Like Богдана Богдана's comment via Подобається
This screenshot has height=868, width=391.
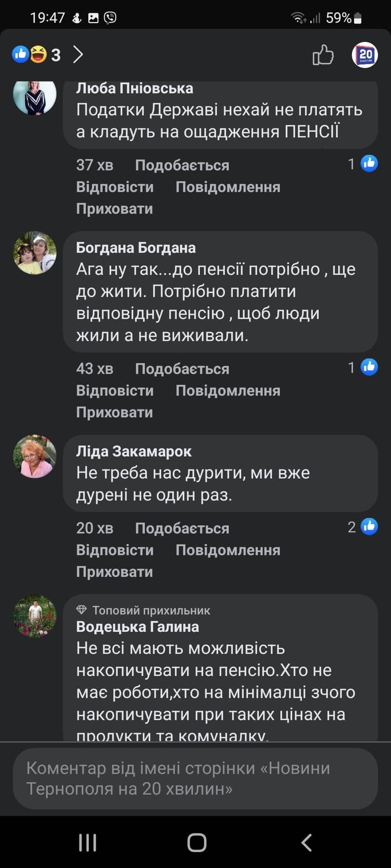182,369
